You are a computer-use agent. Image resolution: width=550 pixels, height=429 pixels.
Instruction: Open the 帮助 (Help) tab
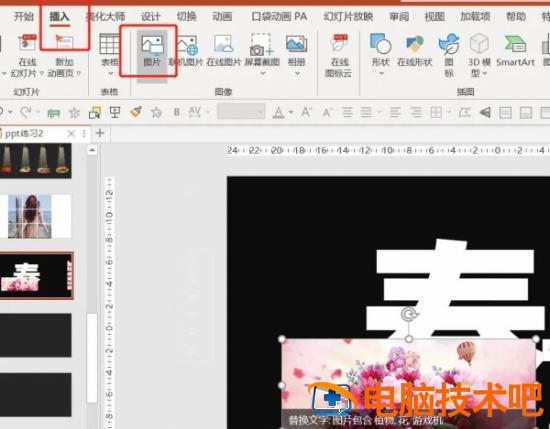click(x=516, y=16)
